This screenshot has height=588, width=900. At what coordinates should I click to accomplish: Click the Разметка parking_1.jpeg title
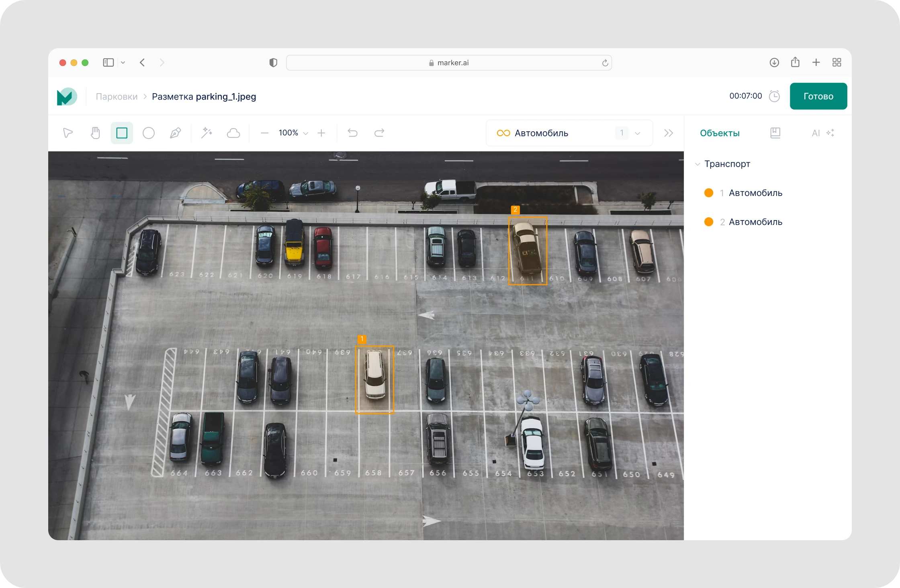pos(204,97)
